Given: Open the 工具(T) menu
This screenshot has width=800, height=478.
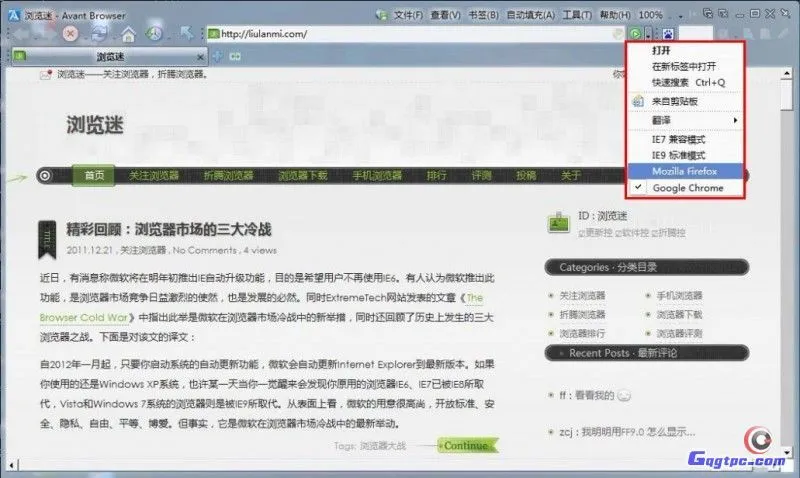Looking at the screenshot, I should [x=577, y=15].
